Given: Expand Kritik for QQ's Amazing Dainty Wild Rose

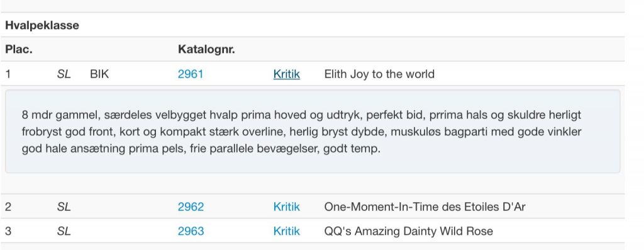Looking at the screenshot, I should [287, 231].
